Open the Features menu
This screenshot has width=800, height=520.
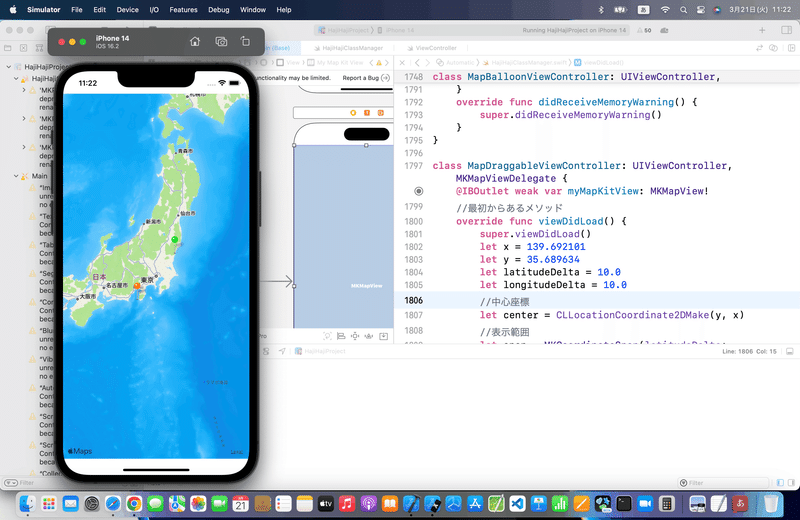(183, 10)
